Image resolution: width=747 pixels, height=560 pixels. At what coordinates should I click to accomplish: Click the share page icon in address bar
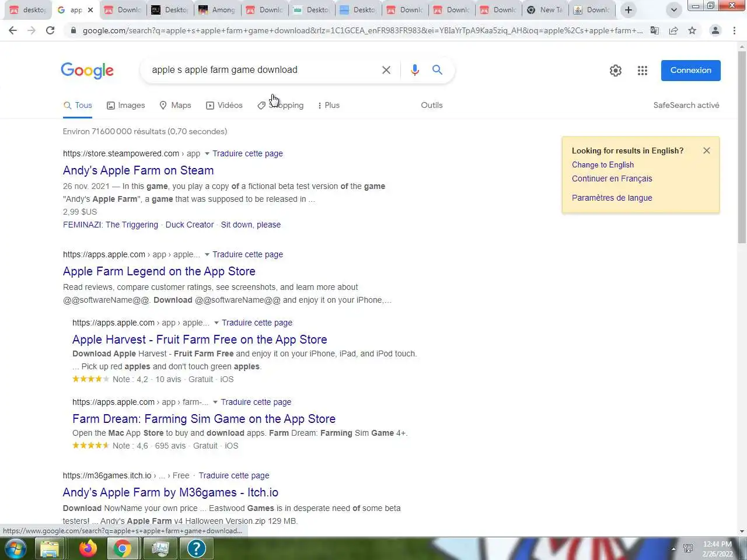[673, 30]
